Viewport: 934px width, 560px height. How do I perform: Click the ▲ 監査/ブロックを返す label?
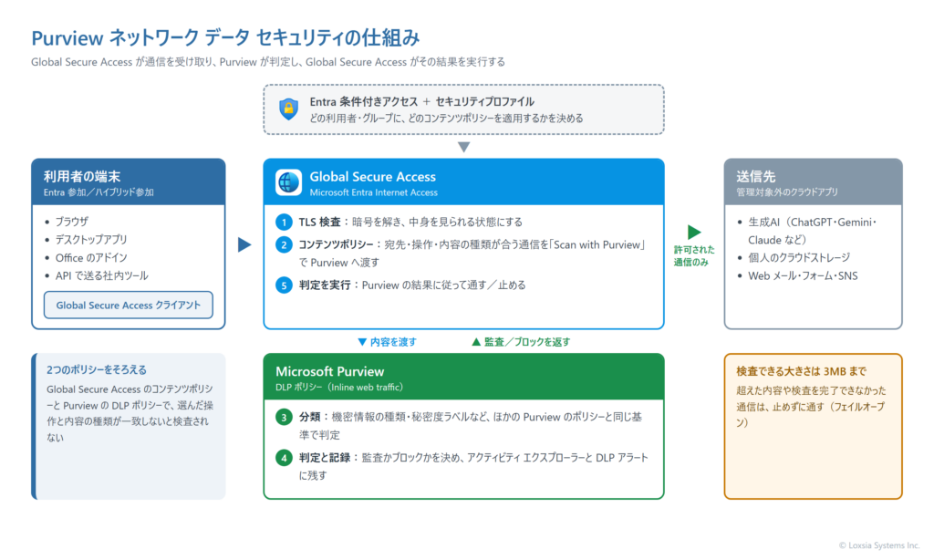(x=521, y=342)
